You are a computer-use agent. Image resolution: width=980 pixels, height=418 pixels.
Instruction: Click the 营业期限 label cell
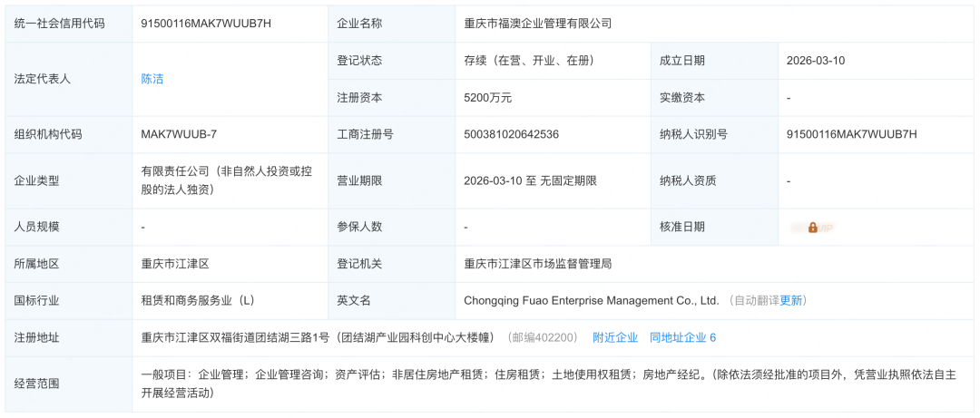[x=392, y=181]
